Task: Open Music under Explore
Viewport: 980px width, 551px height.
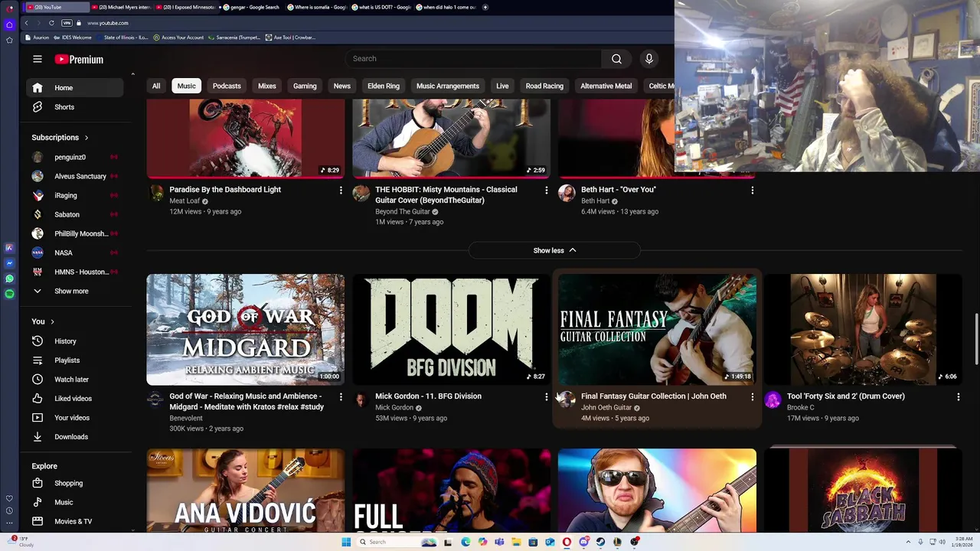Action: (75, 503)
